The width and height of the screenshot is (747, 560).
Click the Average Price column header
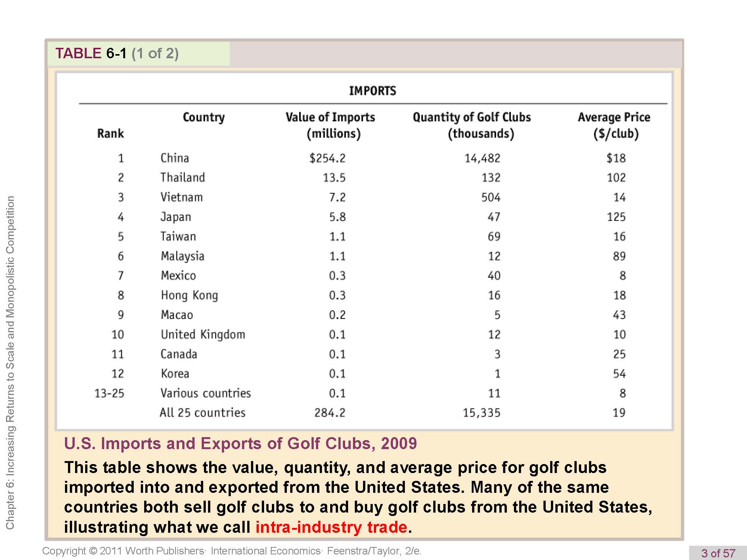614,125
